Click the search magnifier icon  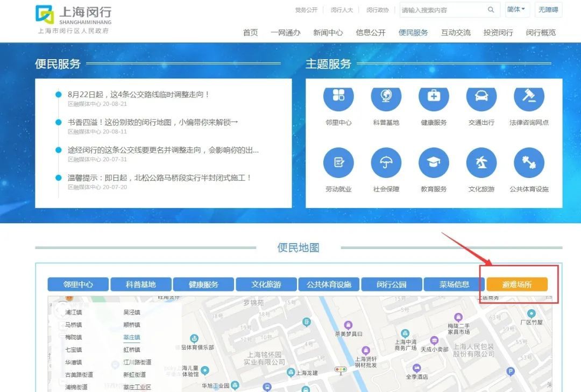point(491,10)
